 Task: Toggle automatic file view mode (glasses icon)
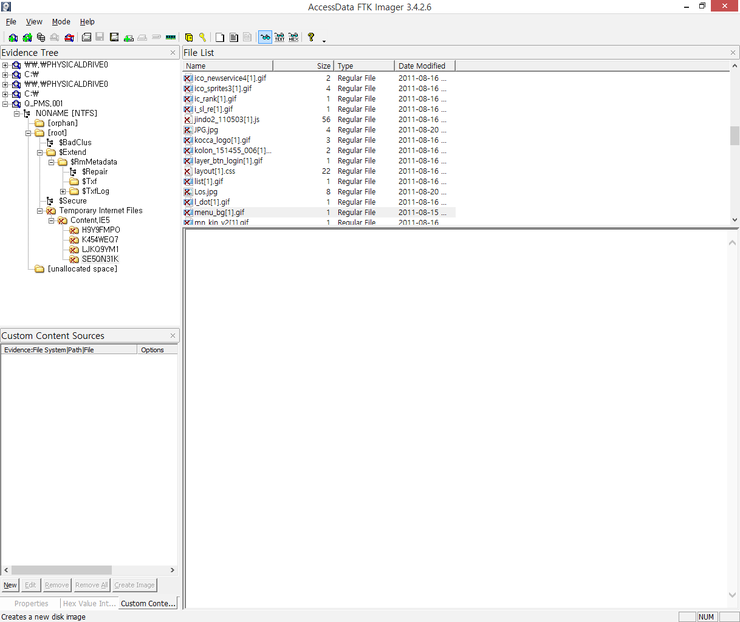point(265,37)
